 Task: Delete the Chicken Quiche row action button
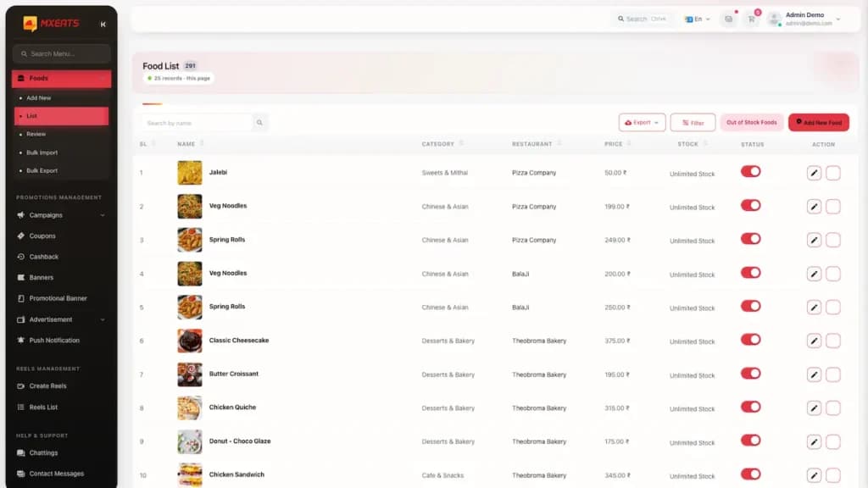click(x=833, y=408)
